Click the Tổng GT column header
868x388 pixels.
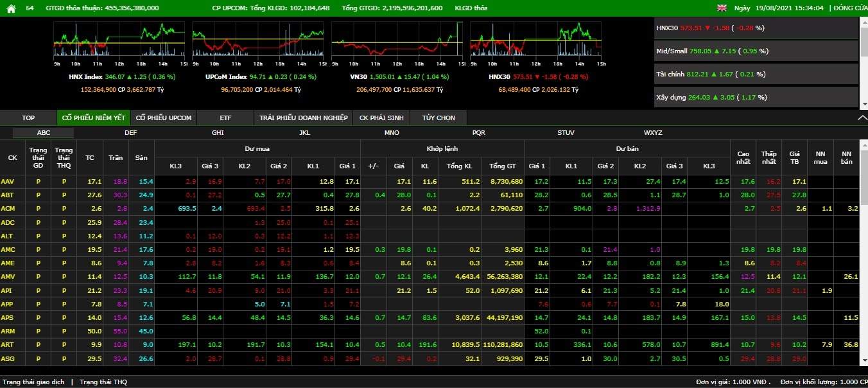503,166
